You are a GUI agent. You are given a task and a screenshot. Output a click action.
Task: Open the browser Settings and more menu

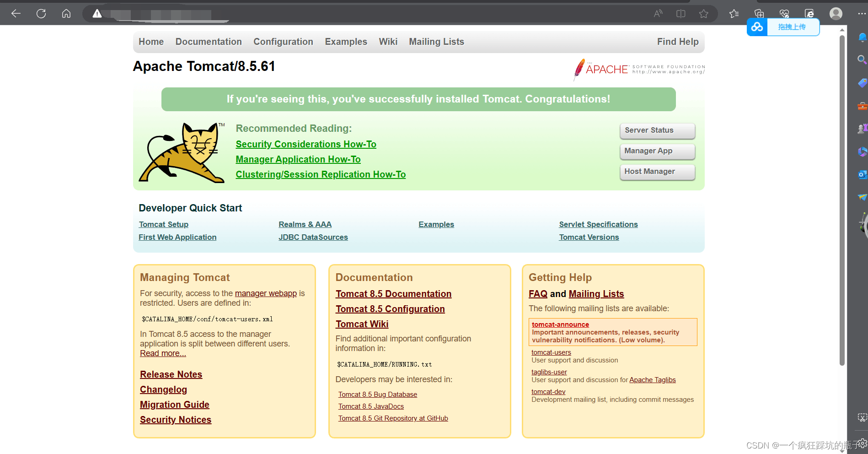point(862,14)
